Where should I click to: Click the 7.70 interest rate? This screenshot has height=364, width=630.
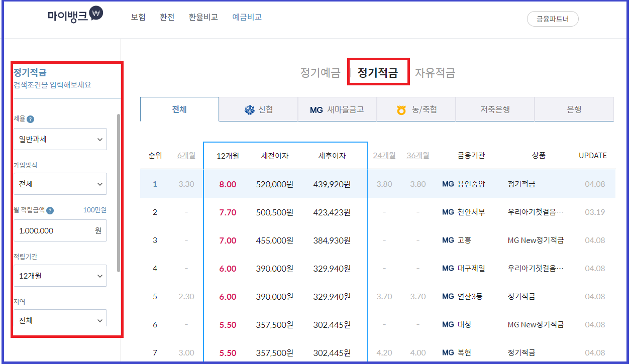[x=228, y=212]
